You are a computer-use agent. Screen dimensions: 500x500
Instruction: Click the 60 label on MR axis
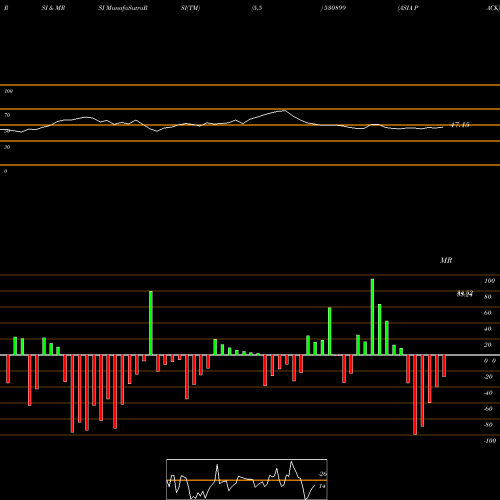[488, 313]
